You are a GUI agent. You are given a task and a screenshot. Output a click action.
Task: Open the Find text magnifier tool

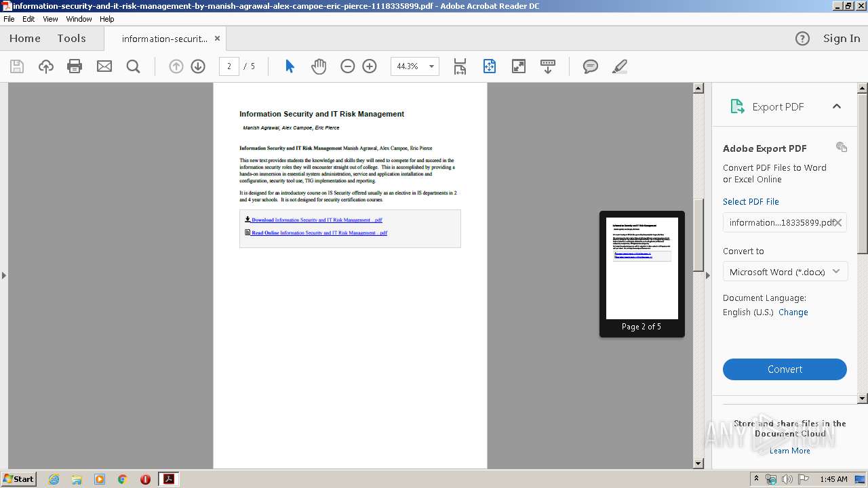134,66
